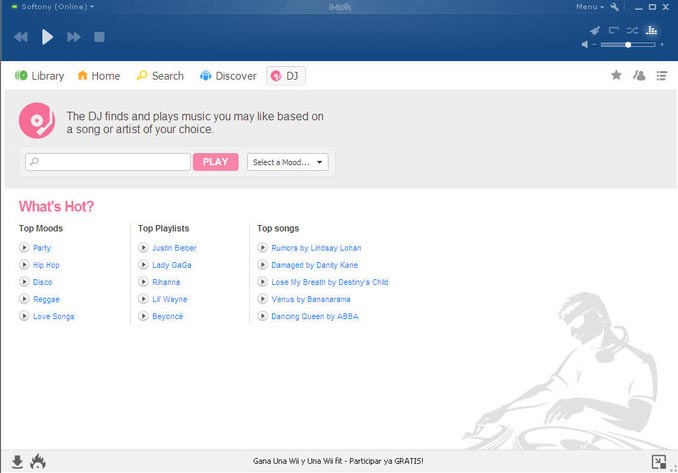Viewport: 678px width, 473px height.
Task: Click the flame hot icon in status bar
Action: click(38, 461)
